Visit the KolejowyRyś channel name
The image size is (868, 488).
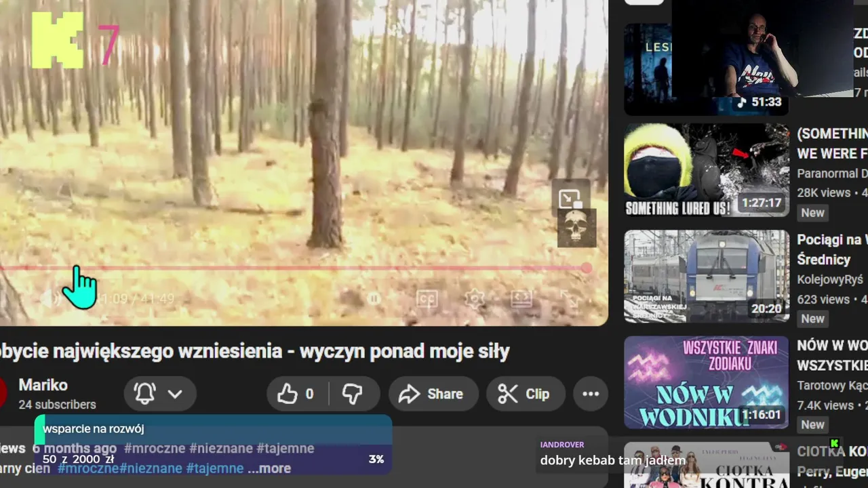[830, 280]
